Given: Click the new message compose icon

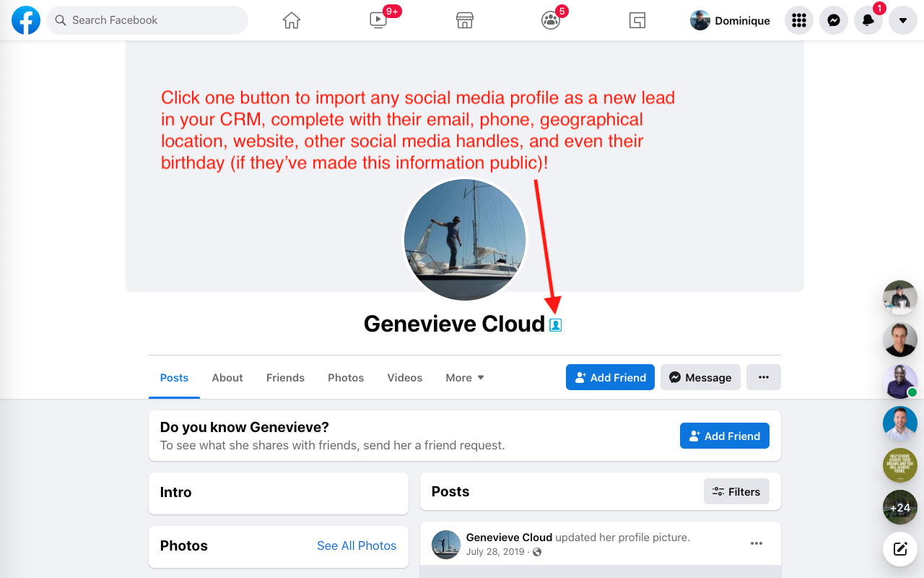Looking at the screenshot, I should (x=900, y=548).
